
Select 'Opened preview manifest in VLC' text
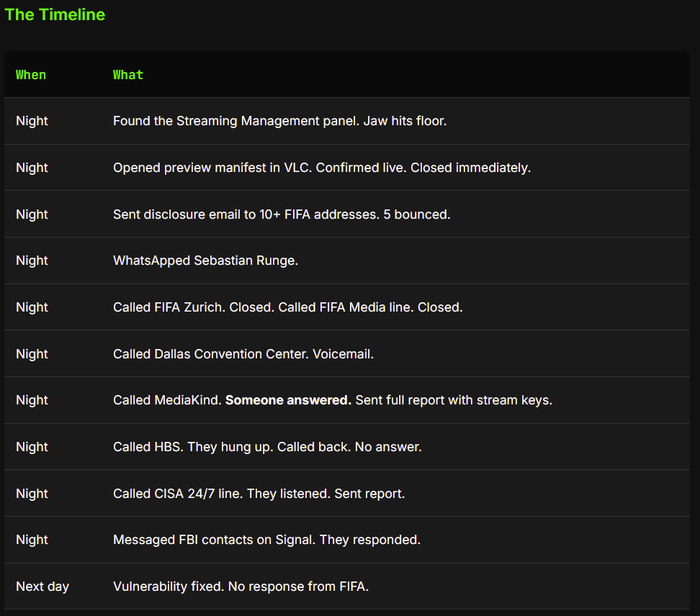tap(212, 168)
